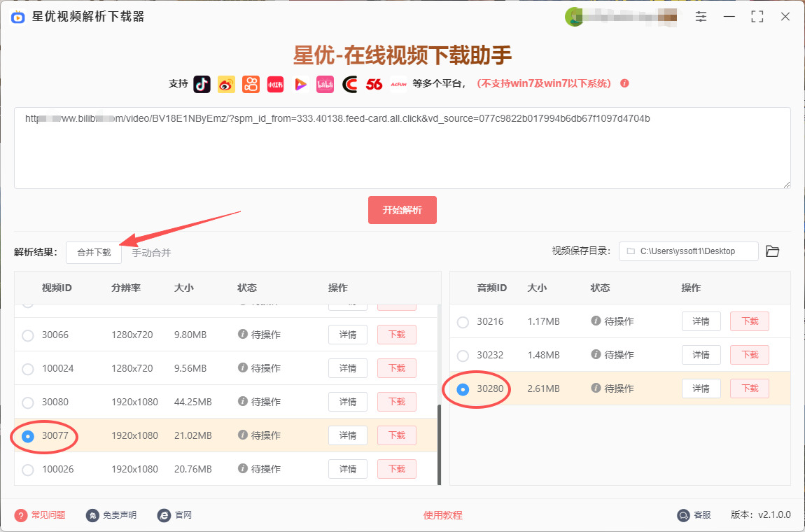Click the info icon in audio 30280 status
The image size is (805, 532).
click(x=596, y=388)
